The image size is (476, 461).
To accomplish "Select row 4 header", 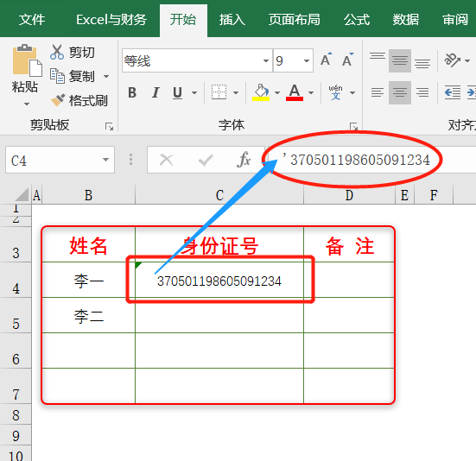I will point(16,280).
